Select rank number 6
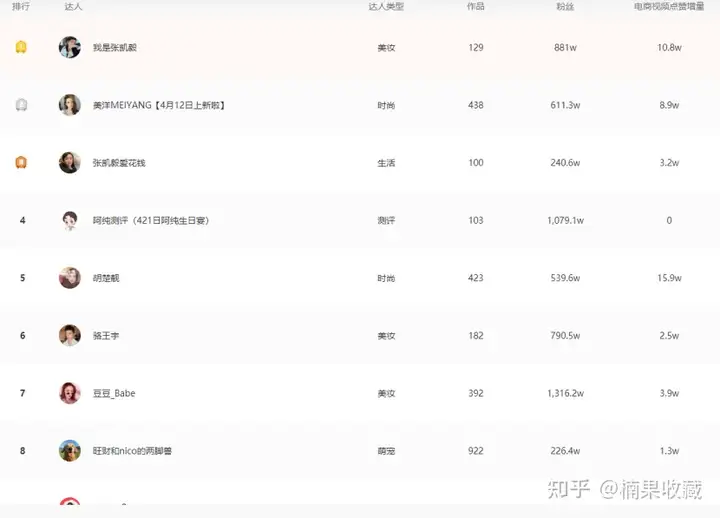The height and width of the screenshot is (518, 720). click(x=22, y=336)
